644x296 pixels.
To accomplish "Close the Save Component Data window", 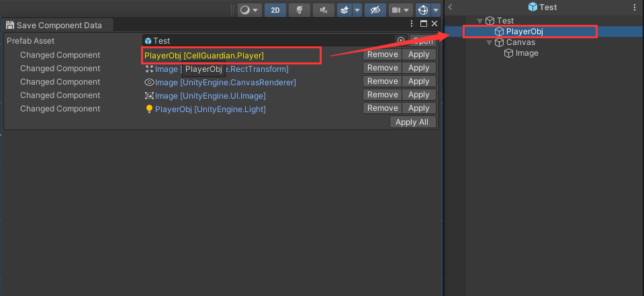I will click(x=434, y=23).
